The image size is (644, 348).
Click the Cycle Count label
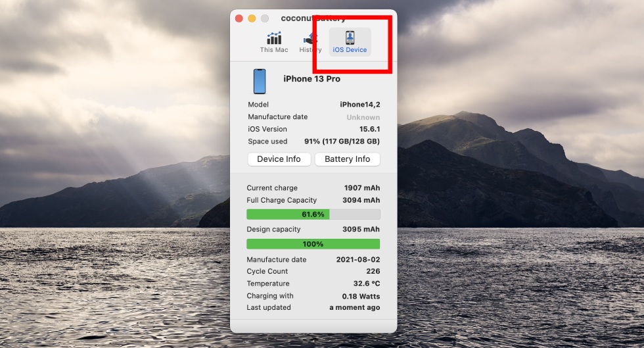coord(267,271)
